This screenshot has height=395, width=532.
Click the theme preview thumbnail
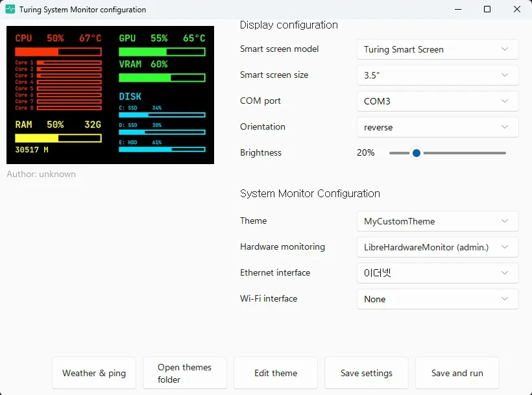pyautogui.click(x=110, y=95)
